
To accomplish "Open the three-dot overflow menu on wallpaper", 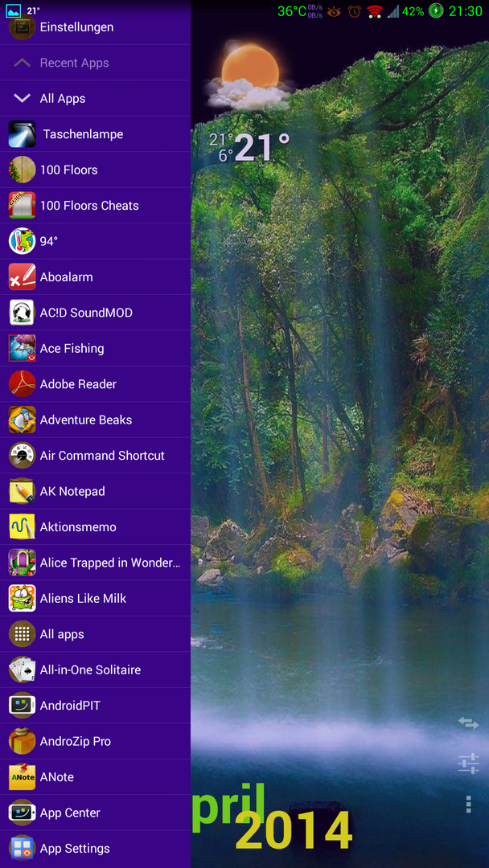I will (469, 805).
